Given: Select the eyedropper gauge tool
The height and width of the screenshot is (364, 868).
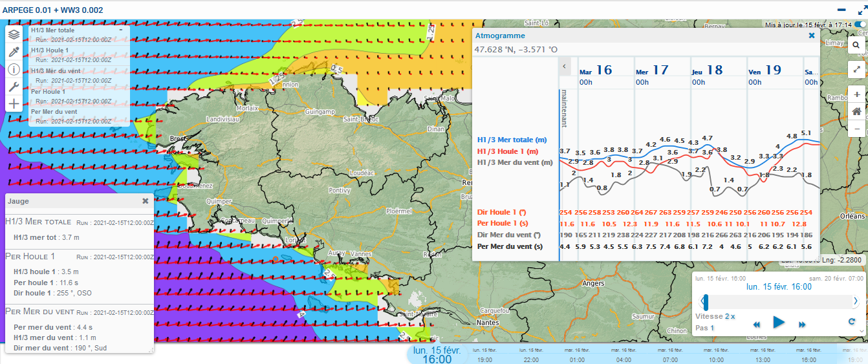Looking at the screenshot, I should 14,52.
